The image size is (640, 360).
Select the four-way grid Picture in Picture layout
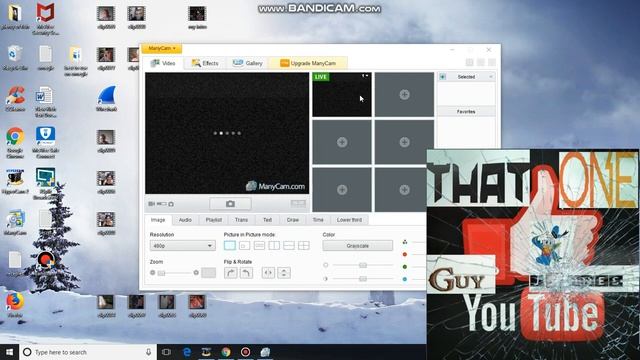[303, 245]
